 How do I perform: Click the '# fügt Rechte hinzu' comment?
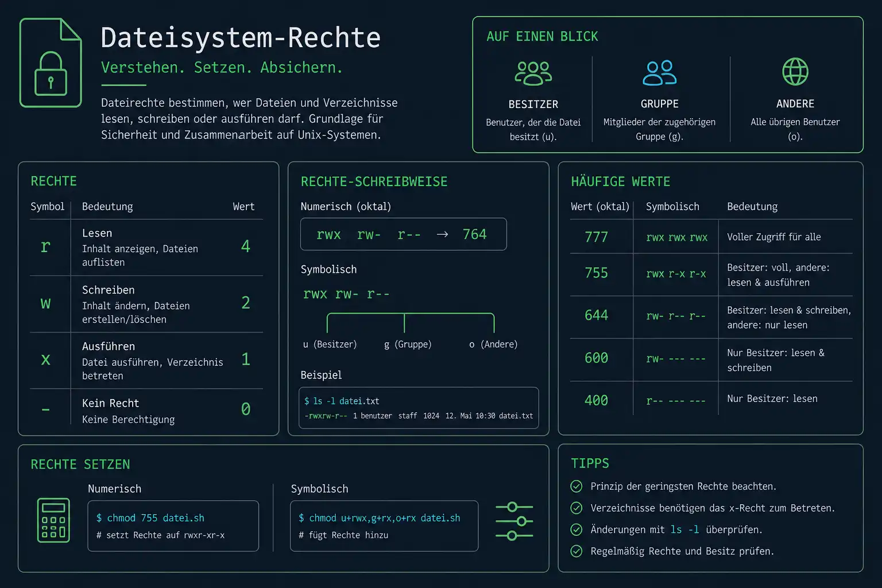click(x=343, y=535)
